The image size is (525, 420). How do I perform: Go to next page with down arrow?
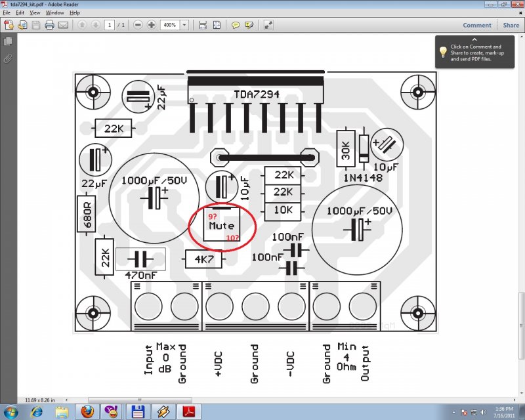click(x=95, y=25)
